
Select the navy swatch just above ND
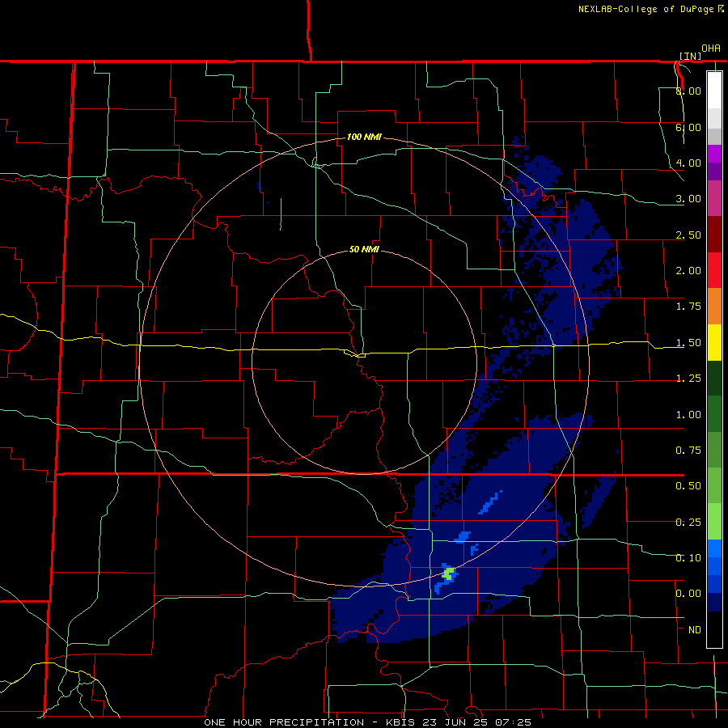tap(714, 602)
